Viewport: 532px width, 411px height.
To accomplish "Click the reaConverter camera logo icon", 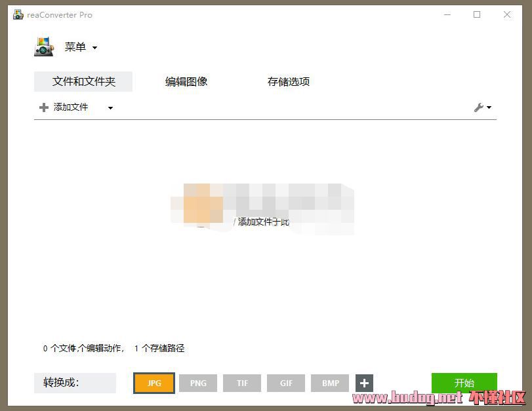I will point(44,47).
